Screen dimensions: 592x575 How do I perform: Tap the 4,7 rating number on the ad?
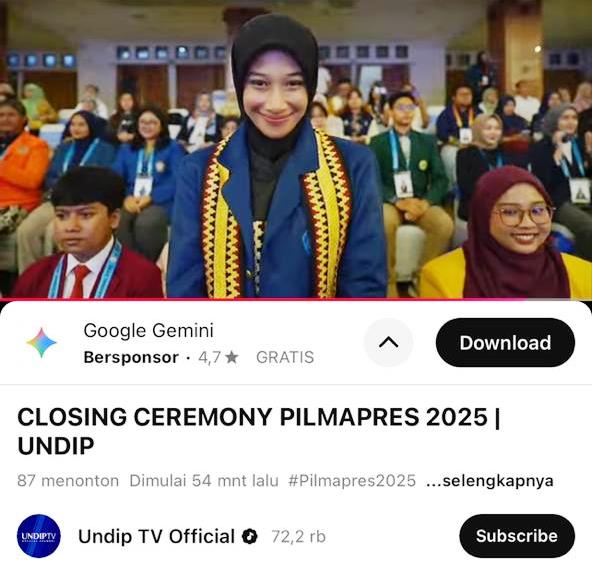209,357
